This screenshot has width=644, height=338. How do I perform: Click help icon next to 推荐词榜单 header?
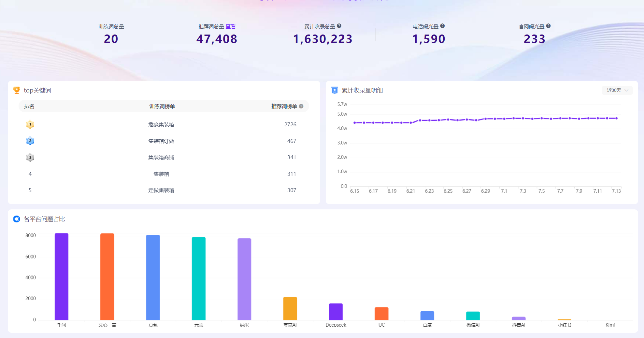coord(301,106)
